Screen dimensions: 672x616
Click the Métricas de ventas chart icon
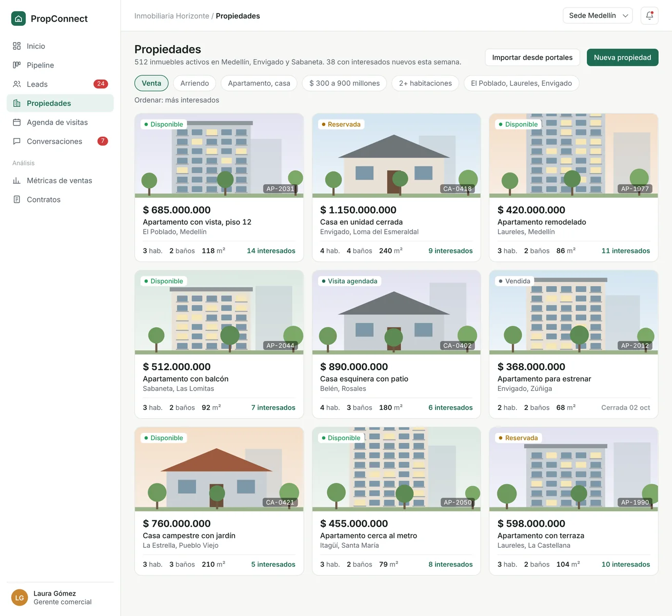(17, 181)
